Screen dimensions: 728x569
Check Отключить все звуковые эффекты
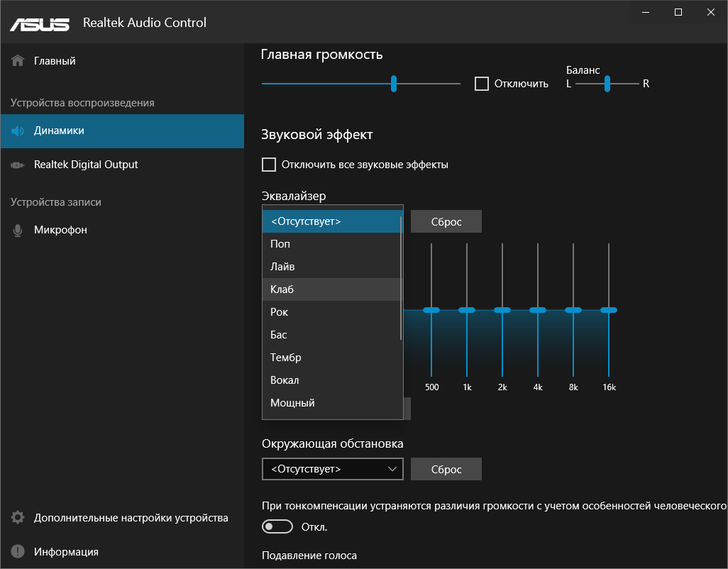coord(269,165)
